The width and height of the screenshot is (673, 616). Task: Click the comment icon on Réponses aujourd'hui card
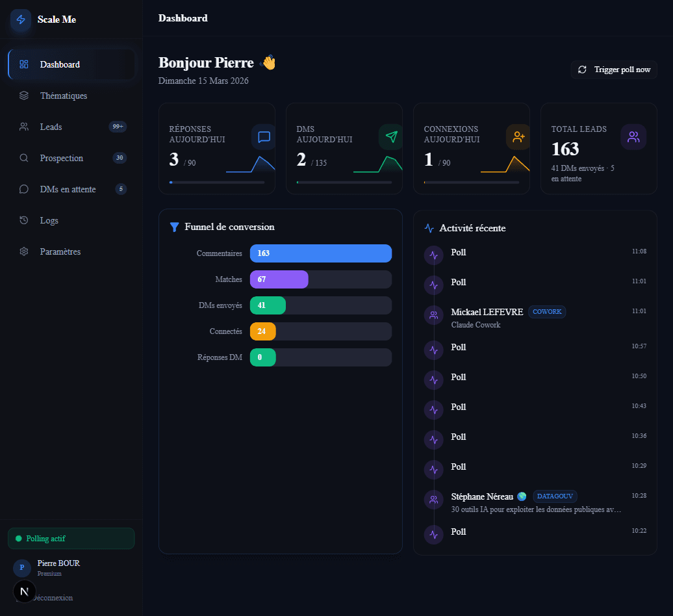pyautogui.click(x=263, y=137)
